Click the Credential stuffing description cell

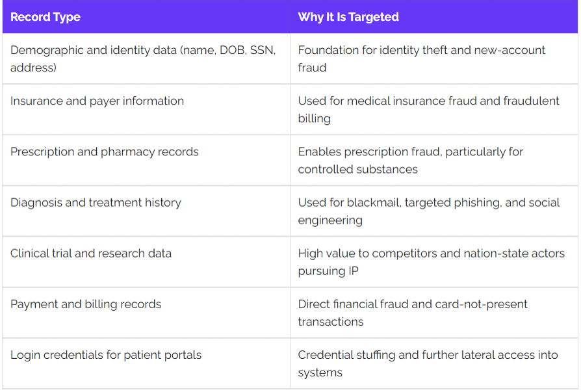[434, 363]
